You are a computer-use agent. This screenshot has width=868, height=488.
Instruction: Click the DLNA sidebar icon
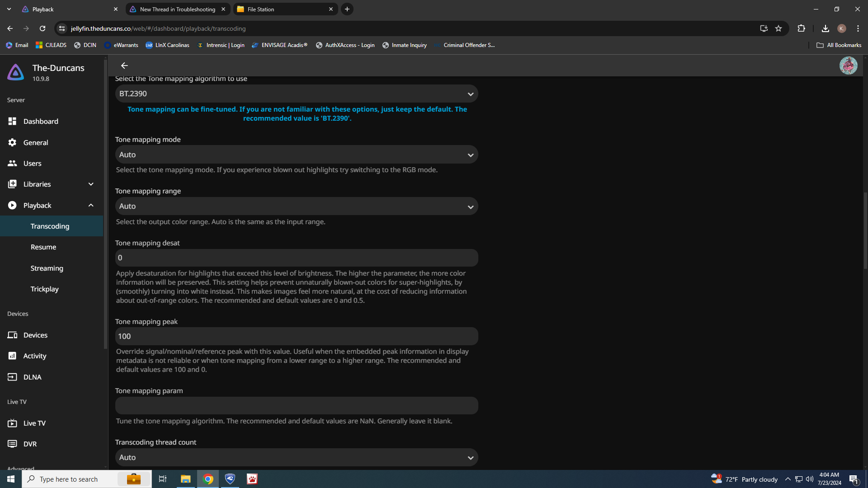12,377
